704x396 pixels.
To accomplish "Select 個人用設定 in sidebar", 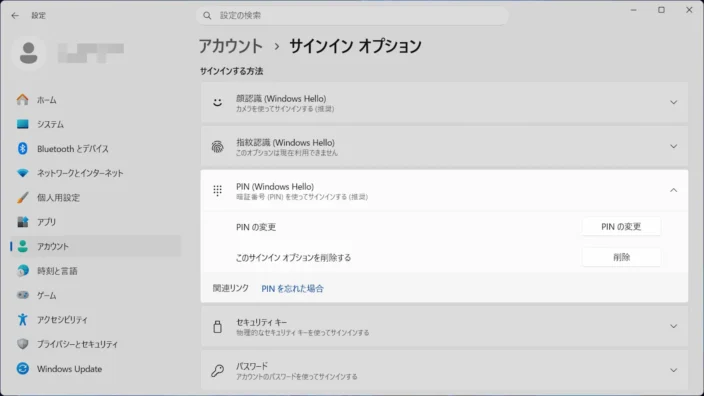I will [96, 198].
